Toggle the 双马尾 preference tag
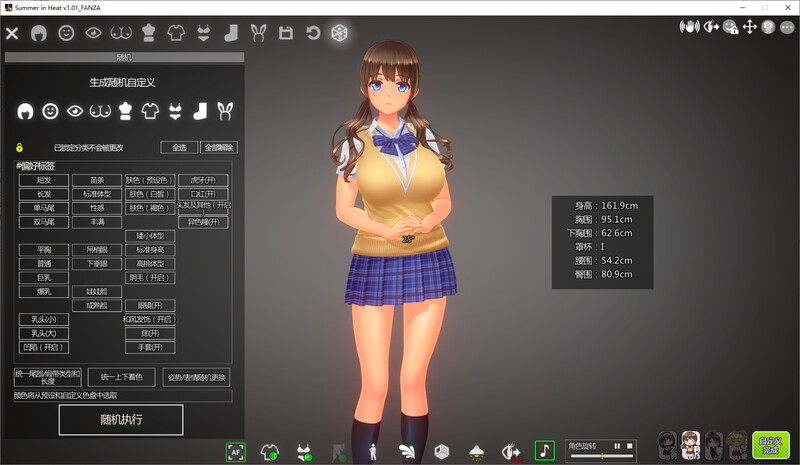The height and width of the screenshot is (465, 800). point(44,222)
